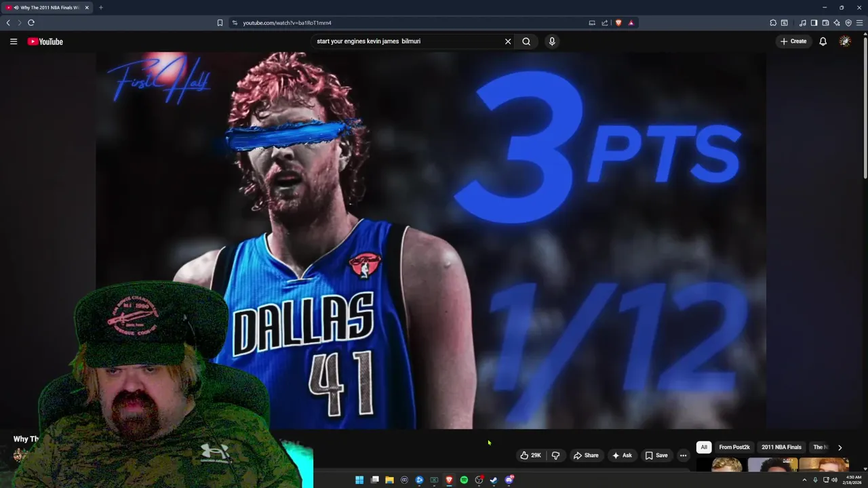The width and height of the screenshot is (868, 488).
Task: Reload the current page
Action: click(31, 22)
